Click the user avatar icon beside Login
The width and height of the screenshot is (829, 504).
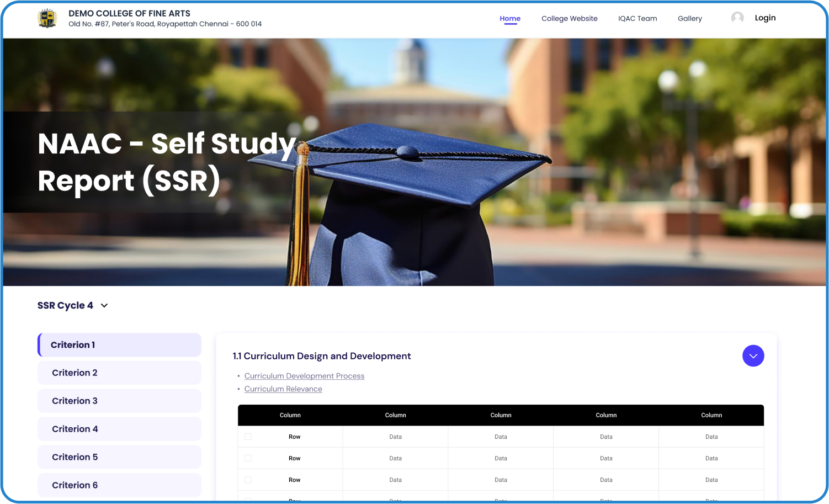point(738,17)
